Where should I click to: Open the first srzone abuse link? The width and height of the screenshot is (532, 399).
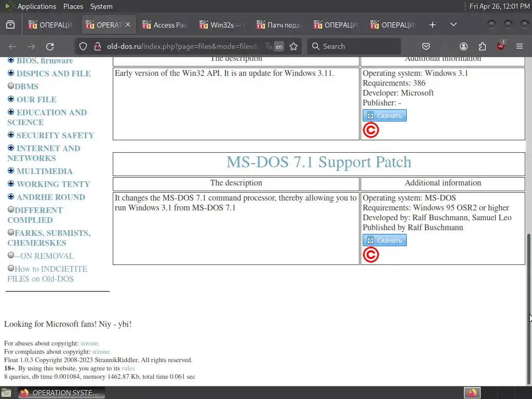pyautogui.click(x=90, y=343)
